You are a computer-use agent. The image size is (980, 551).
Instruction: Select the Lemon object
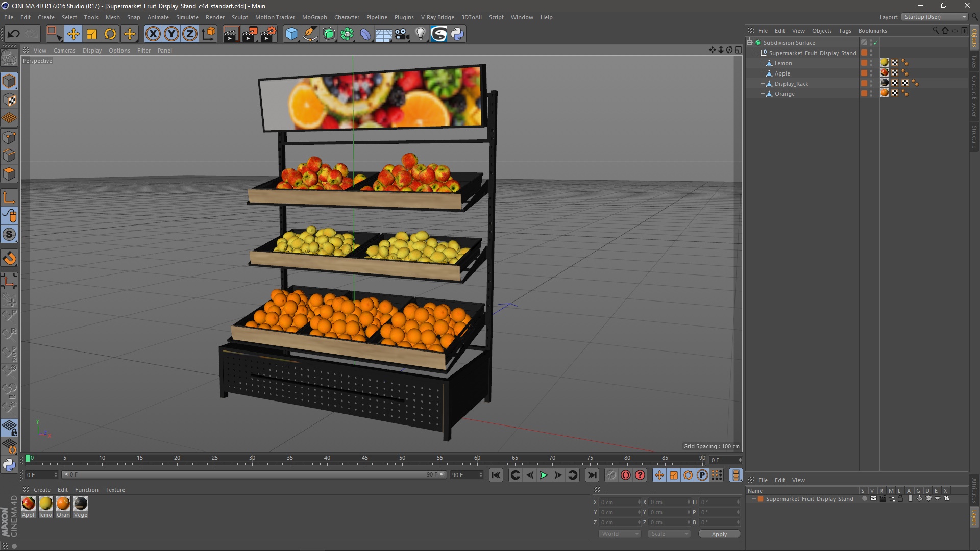pyautogui.click(x=783, y=63)
